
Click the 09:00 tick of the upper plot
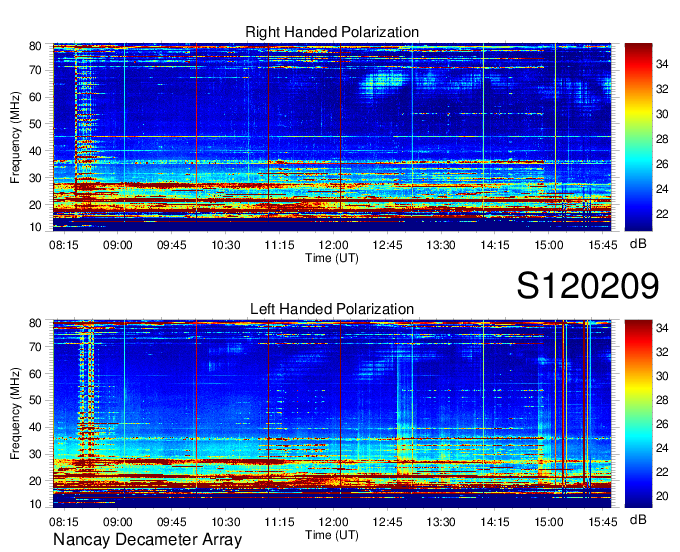(x=118, y=245)
